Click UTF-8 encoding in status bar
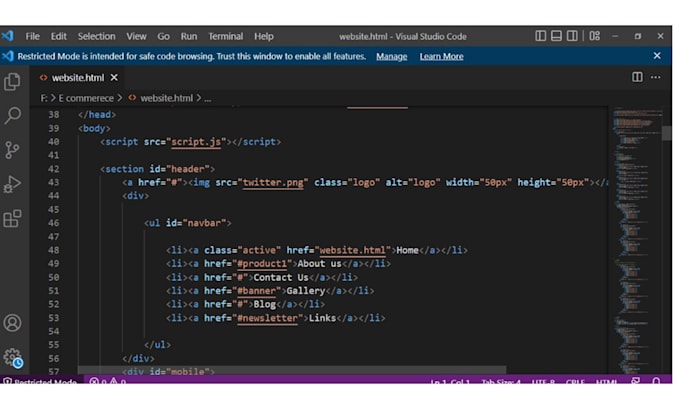Image resolution: width=680 pixels, height=409 pixels. click(543, 382)
